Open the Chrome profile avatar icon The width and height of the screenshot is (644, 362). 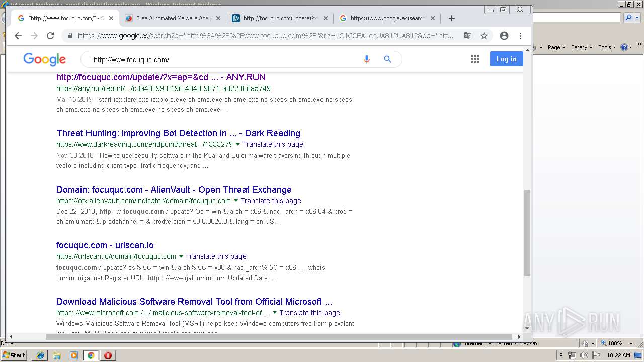[x=504, y=36]
